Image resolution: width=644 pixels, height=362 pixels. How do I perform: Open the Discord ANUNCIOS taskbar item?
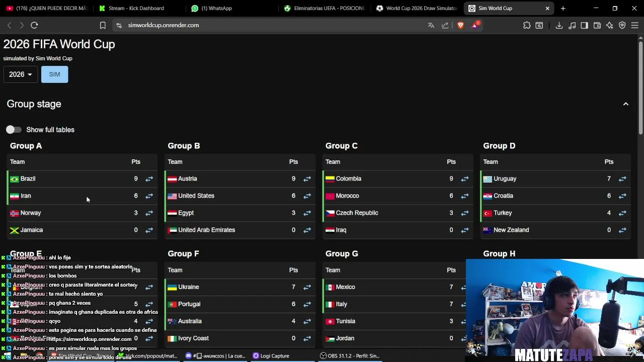point(215,356)
